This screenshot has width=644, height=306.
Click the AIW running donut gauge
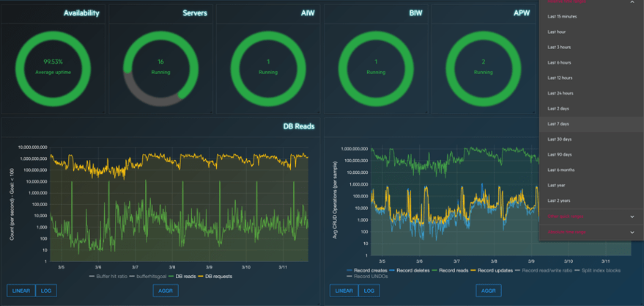click(268, 67)
